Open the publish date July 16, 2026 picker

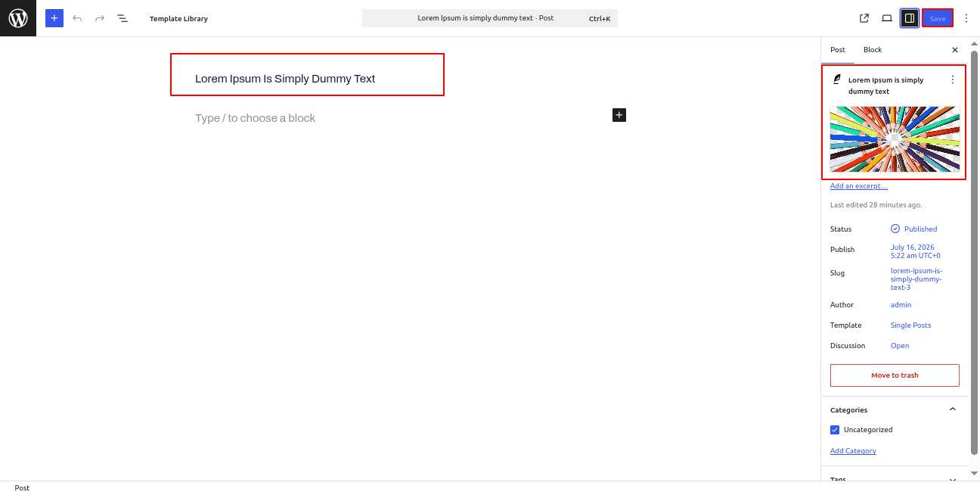click(x=916, y=251)
